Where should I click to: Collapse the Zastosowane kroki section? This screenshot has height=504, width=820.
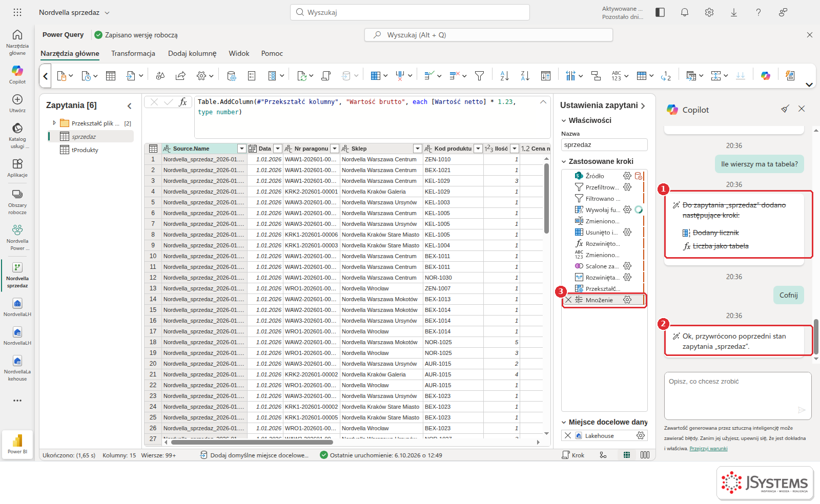(564, 161)
